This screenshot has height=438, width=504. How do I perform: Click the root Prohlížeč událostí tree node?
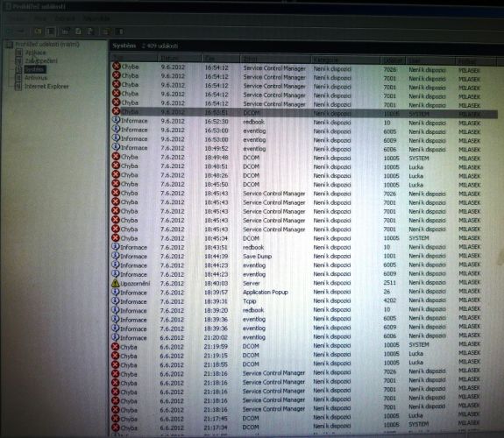click(47, 44)
